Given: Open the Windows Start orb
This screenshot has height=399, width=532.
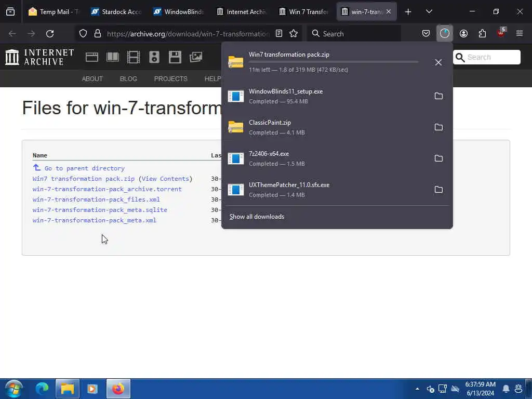Looking at the screenshot, I should click(14, 389).
